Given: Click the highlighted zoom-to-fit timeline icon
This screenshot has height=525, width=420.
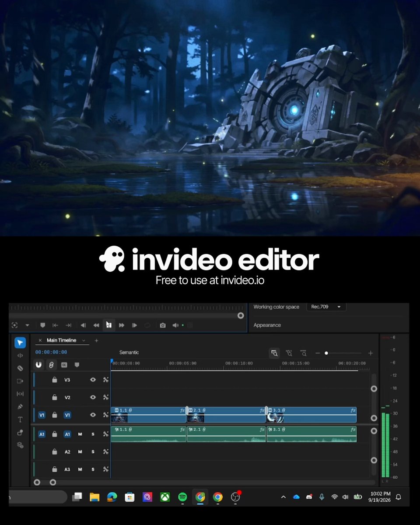Looking at the screenshot, I should 275,353.
